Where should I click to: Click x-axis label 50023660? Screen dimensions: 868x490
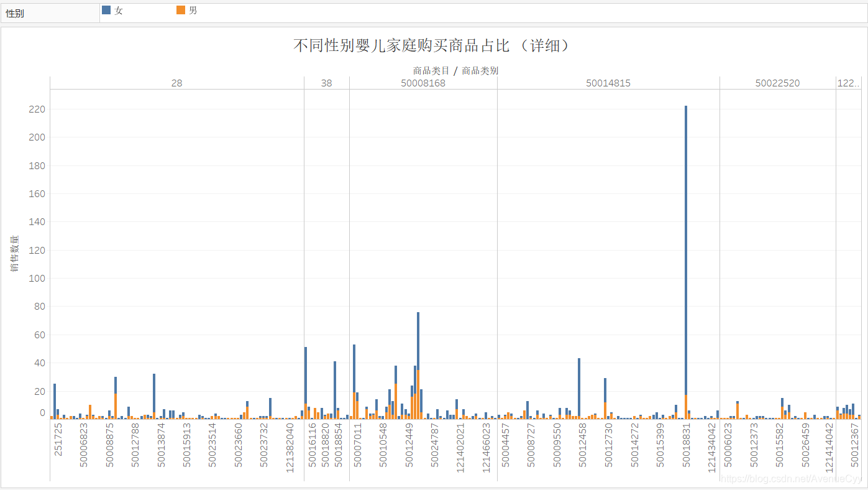239,445
